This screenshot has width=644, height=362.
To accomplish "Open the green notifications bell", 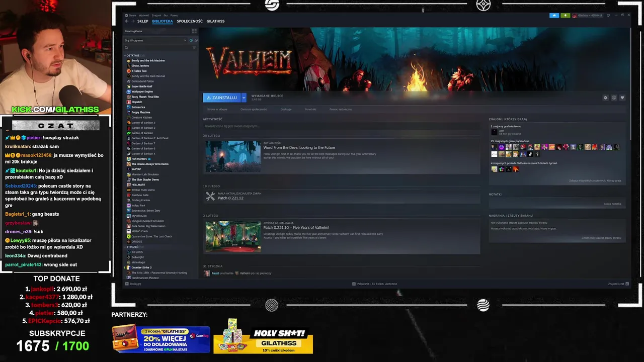I will 566,16.
